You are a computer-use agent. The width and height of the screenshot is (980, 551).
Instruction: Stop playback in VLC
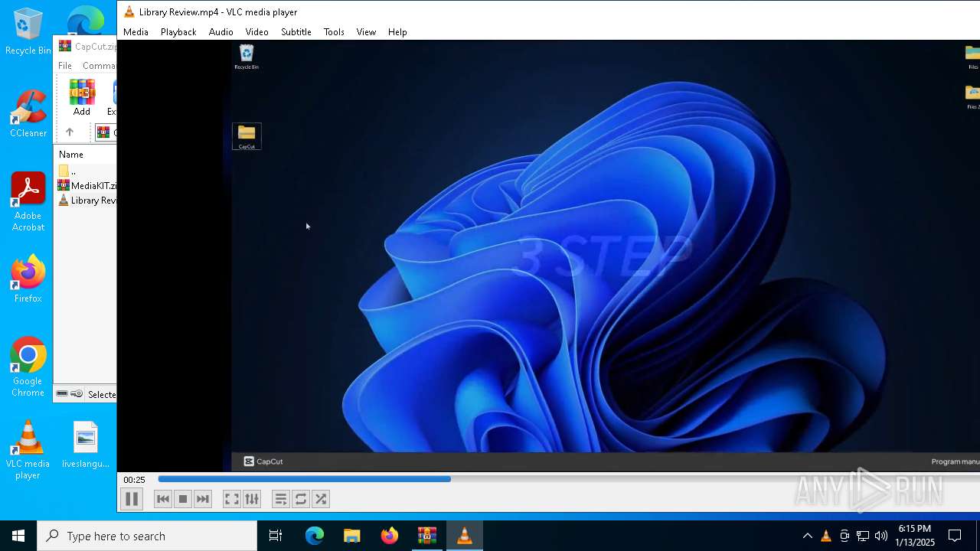(183, 499)
